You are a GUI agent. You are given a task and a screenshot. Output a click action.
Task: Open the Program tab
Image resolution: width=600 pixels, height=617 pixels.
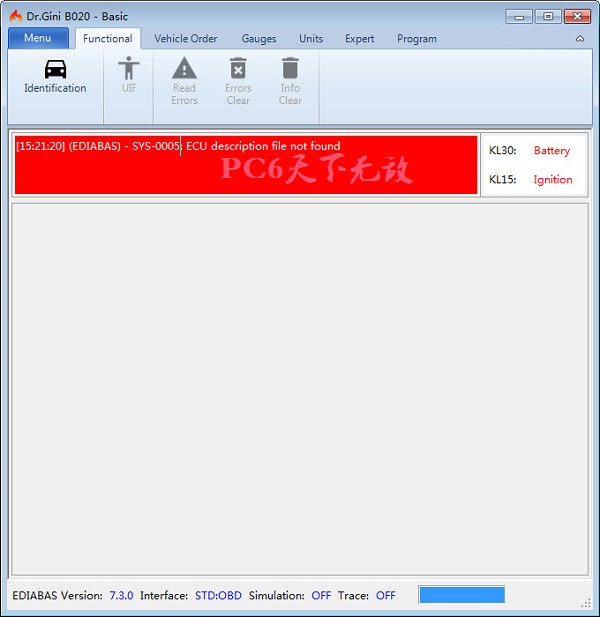(x=416, y=39)
